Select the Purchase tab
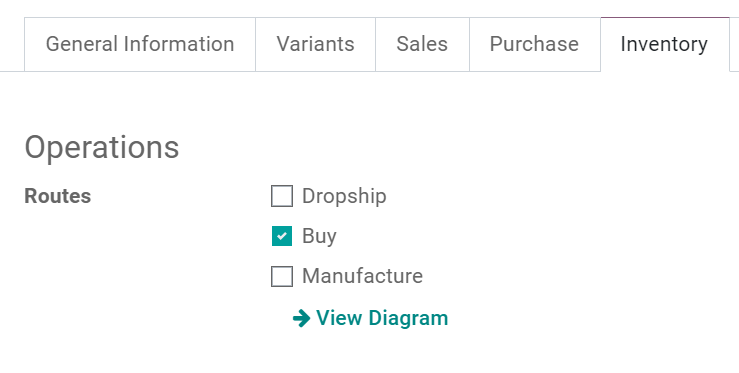Viewport: 739px width, 373px height. click(x=534, y=44)
